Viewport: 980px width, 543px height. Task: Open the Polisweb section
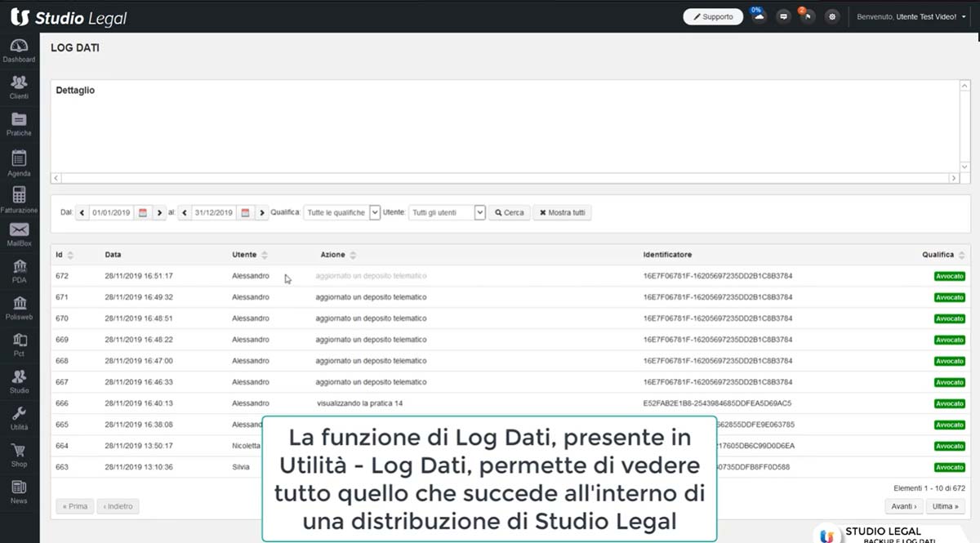(x=19, y=309)
